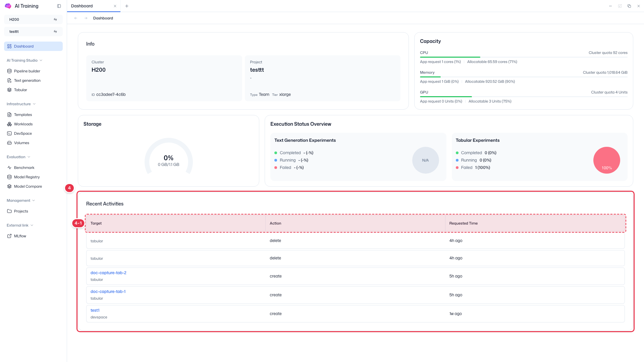
Task: Open Workloads cubes icon
Action: coord(9,124)
